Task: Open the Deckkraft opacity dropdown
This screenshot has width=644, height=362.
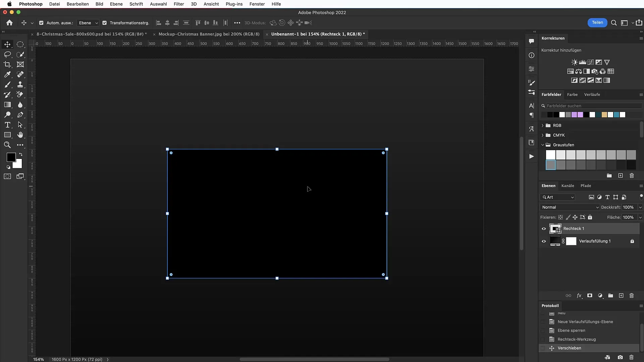Action: [x=640, y=207]
